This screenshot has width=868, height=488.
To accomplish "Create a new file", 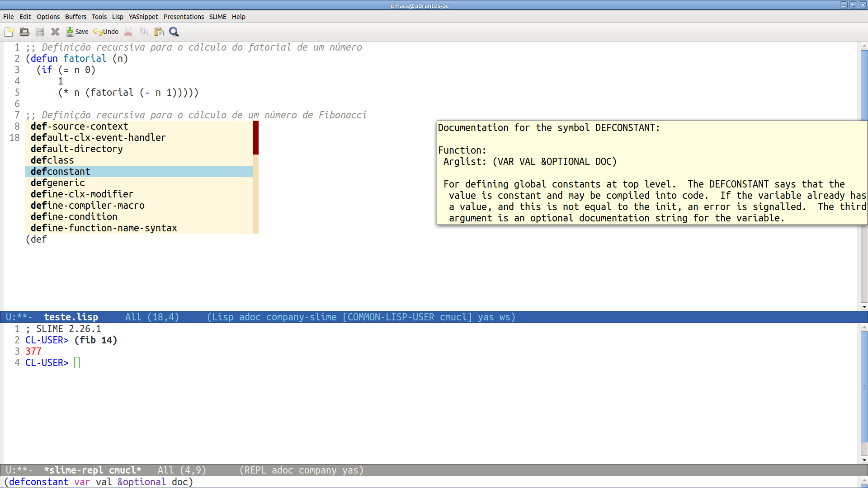I will point(9,32).
